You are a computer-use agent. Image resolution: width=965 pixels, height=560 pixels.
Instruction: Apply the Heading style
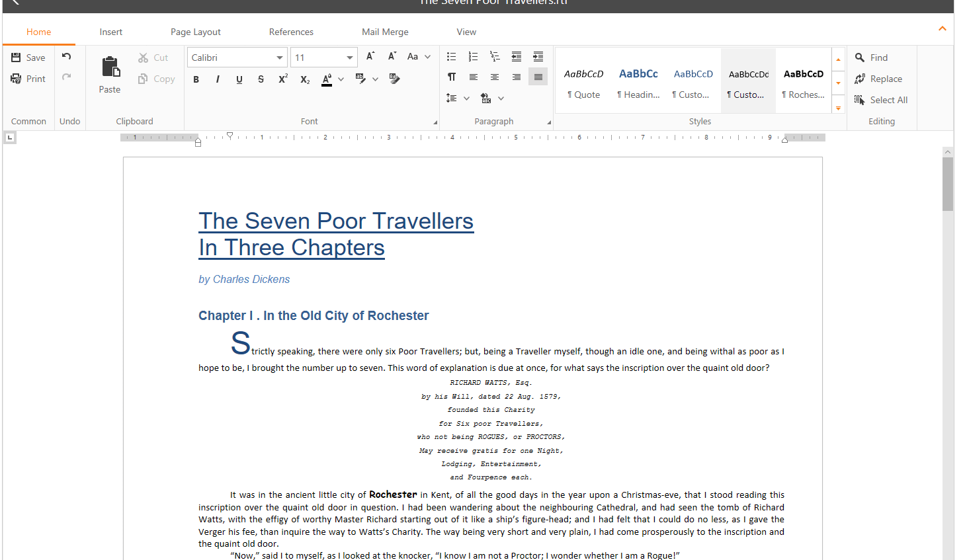(x=638, y=81)
